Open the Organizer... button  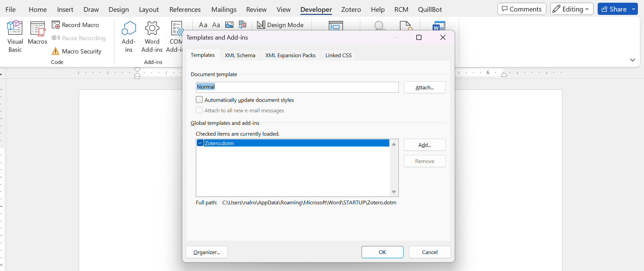coord(207,252)
